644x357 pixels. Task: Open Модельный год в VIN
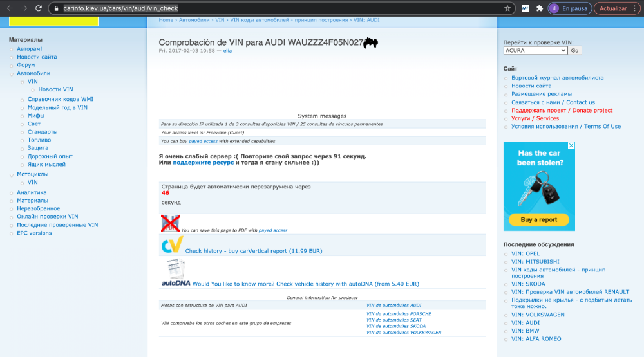click(57, 107)
